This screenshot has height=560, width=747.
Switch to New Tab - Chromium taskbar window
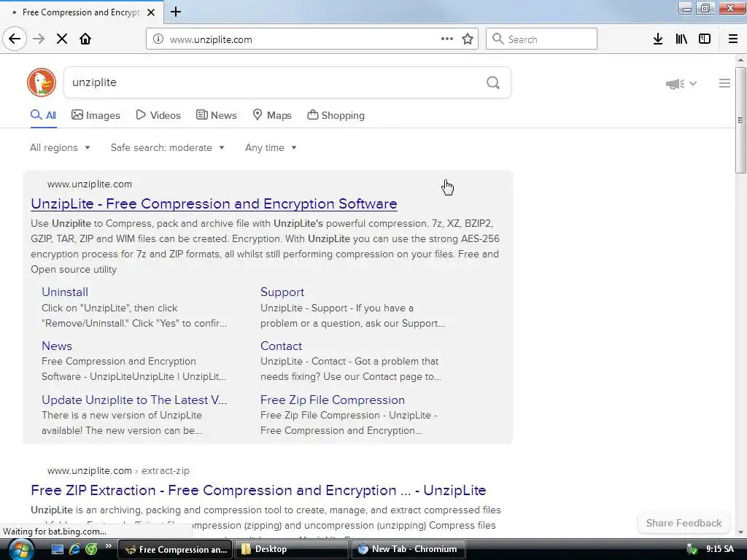pyautogui.click(x=408, y=549)
